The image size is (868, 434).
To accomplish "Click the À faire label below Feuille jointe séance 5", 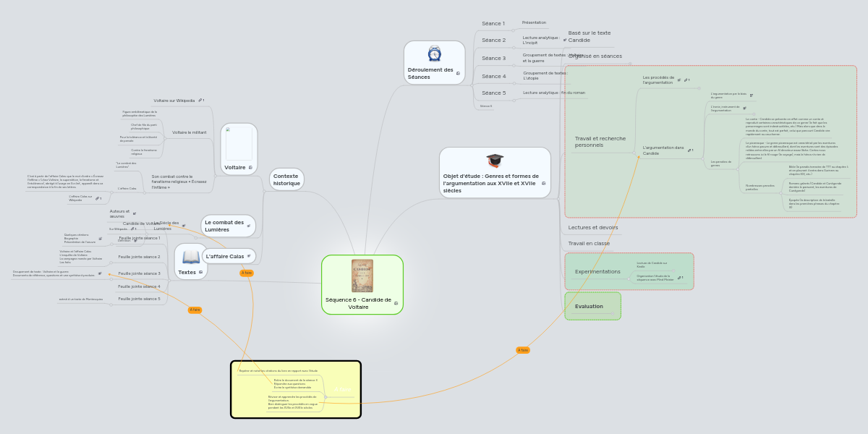I will (195, 310).
